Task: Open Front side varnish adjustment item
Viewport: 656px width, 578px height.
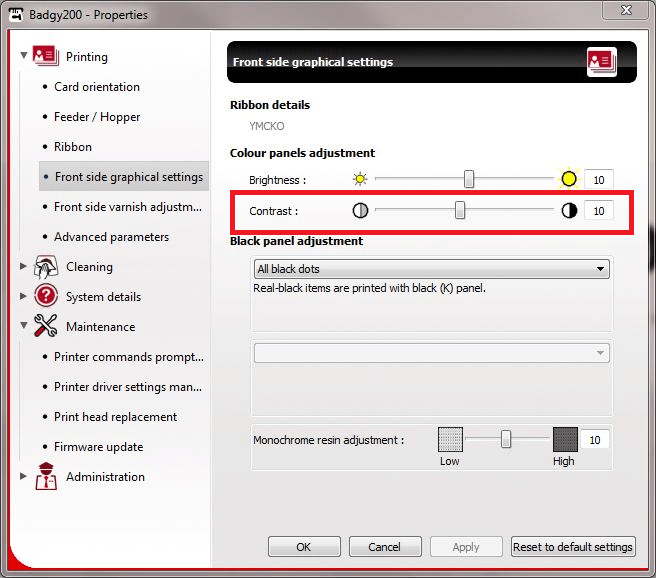Action: click(128, 207)
